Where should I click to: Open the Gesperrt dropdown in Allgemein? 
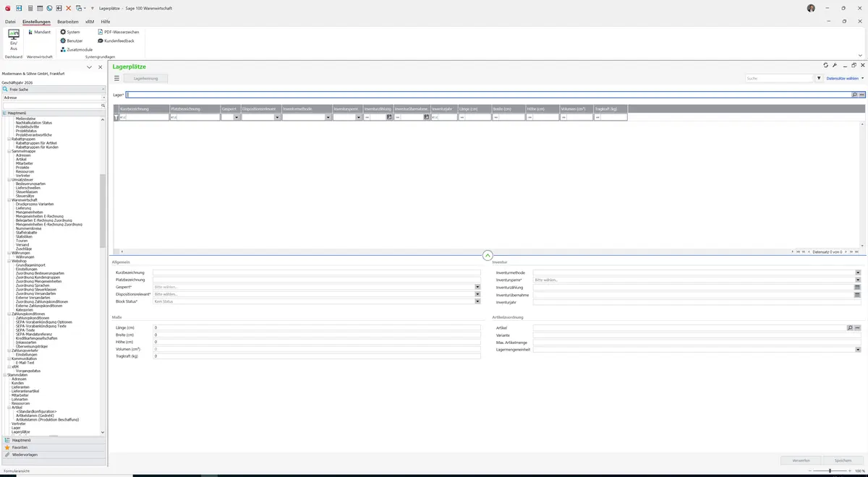coord(477,287)
